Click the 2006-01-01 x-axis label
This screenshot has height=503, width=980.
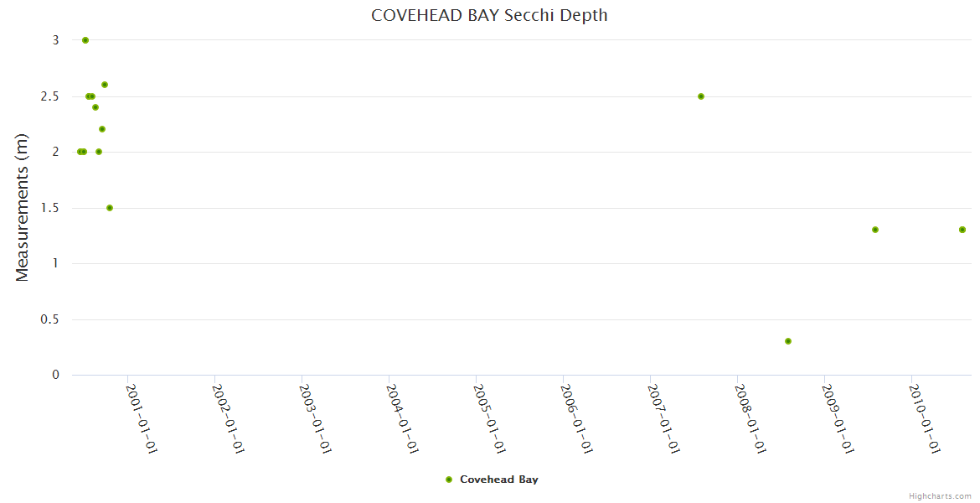pos(576,418)
